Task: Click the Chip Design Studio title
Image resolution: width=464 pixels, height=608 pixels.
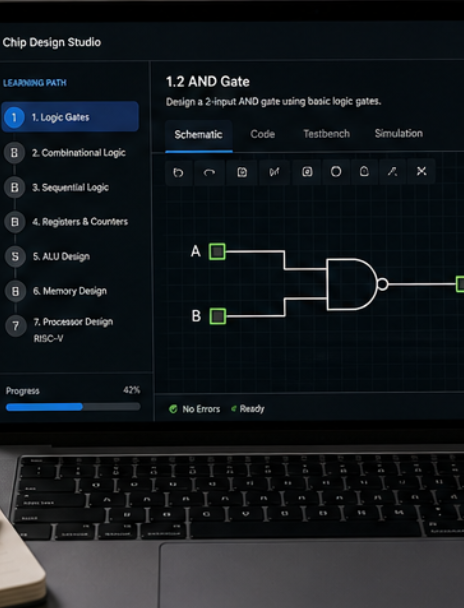Action: [52, 42]
